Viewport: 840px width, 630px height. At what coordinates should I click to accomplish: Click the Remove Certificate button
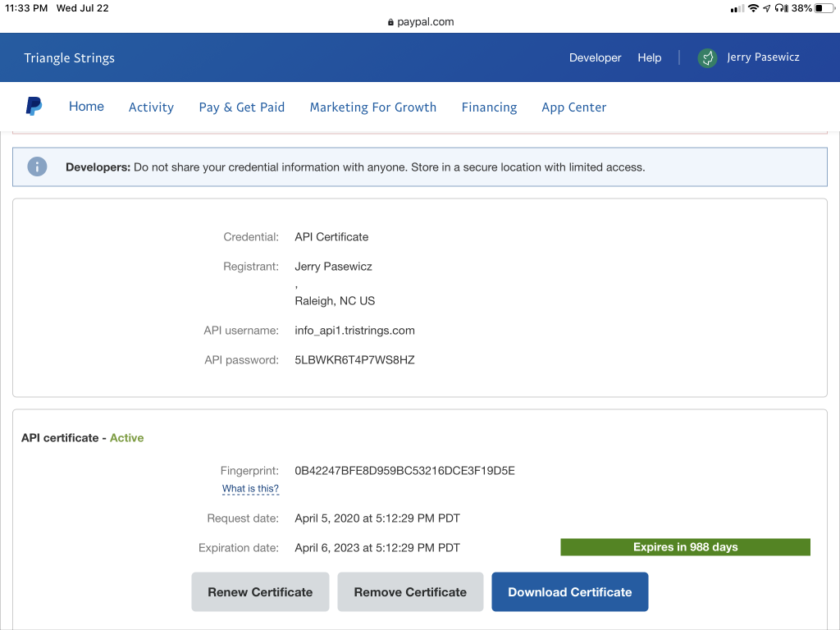click(410, 592)
